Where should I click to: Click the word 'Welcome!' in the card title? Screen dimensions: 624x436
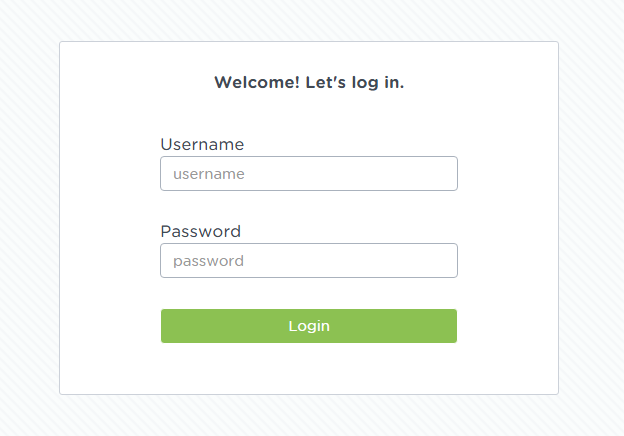257,83
